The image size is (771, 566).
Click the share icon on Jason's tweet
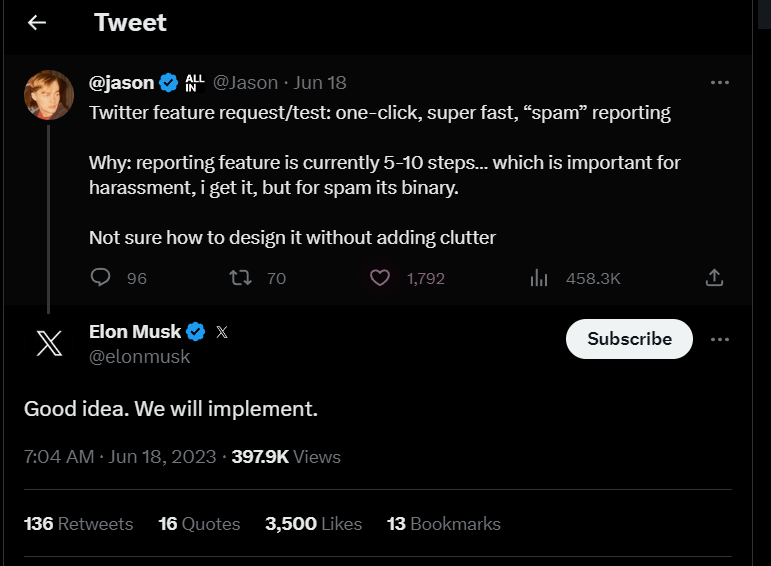tap(714, 278)
